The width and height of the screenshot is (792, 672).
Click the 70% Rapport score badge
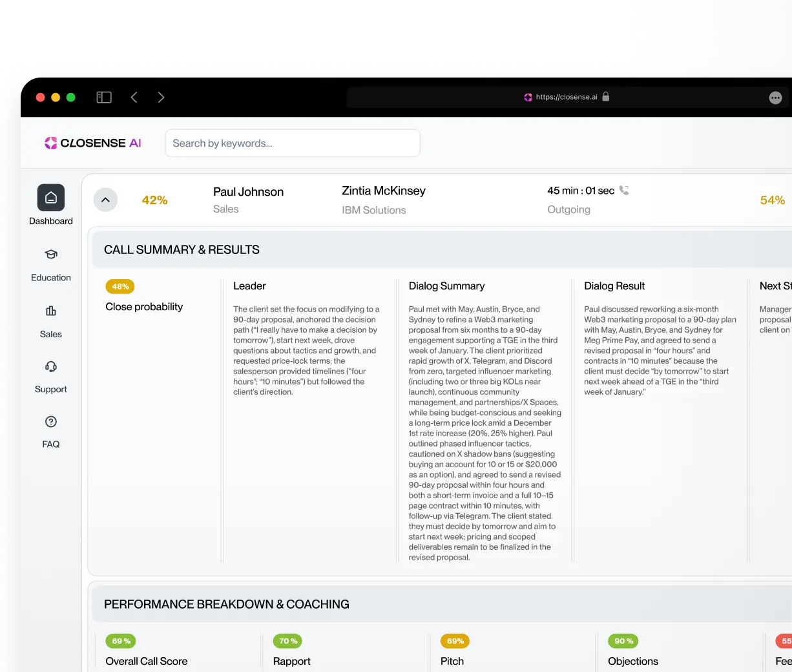[288, 641]
